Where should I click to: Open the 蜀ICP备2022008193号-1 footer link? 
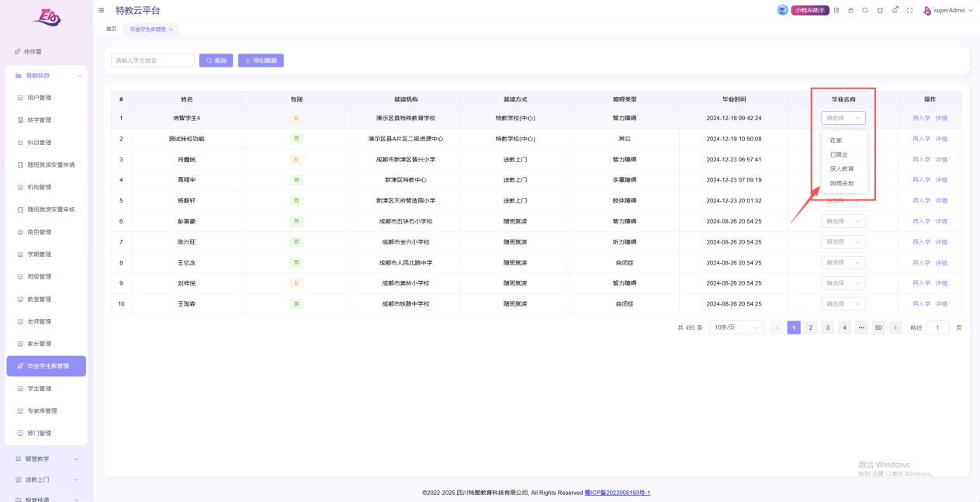[x=617, y=493]
